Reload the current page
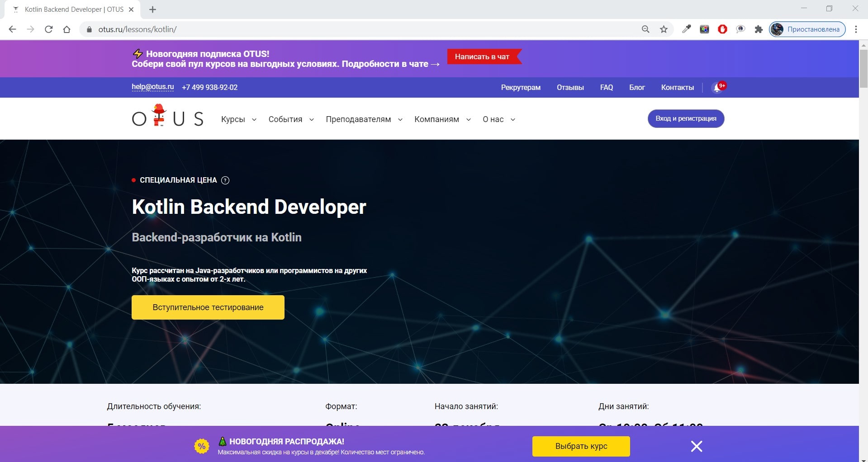 coord(48,29)
